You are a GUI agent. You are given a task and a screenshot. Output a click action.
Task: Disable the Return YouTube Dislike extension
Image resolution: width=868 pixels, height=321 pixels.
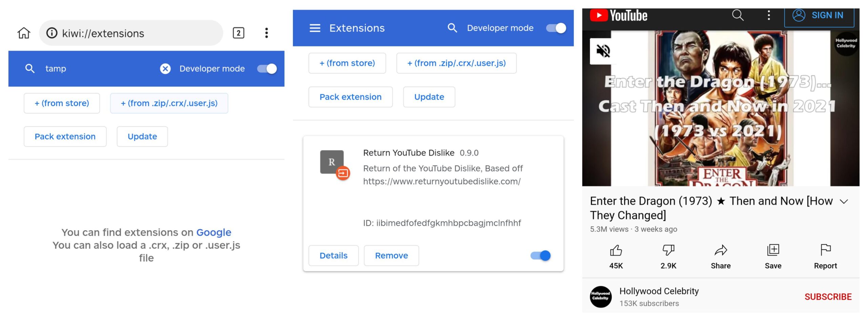click(x=540, y=256)
